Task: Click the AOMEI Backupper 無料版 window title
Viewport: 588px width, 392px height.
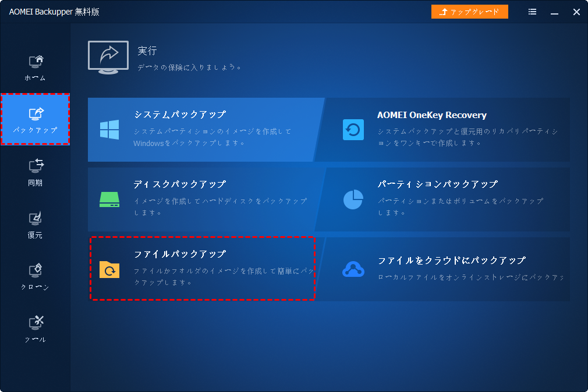Action: [54, 12]
